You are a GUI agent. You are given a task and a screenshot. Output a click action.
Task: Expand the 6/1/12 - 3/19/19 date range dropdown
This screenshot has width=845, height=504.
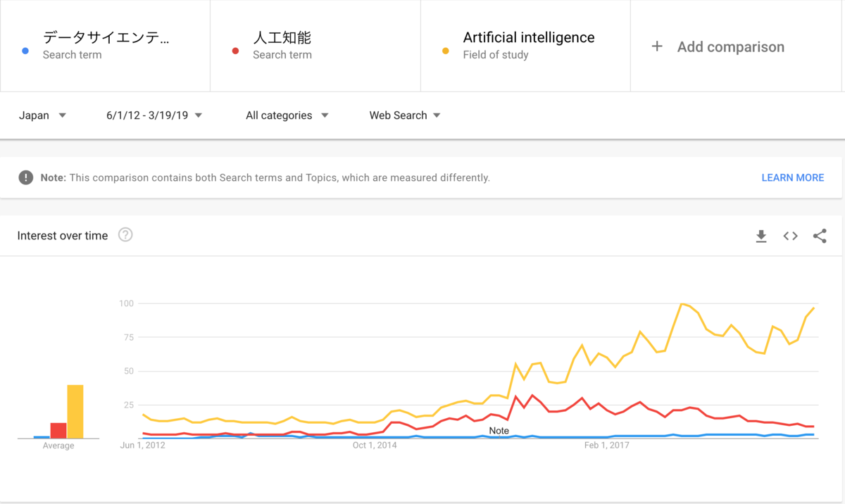tap(154, 115)
